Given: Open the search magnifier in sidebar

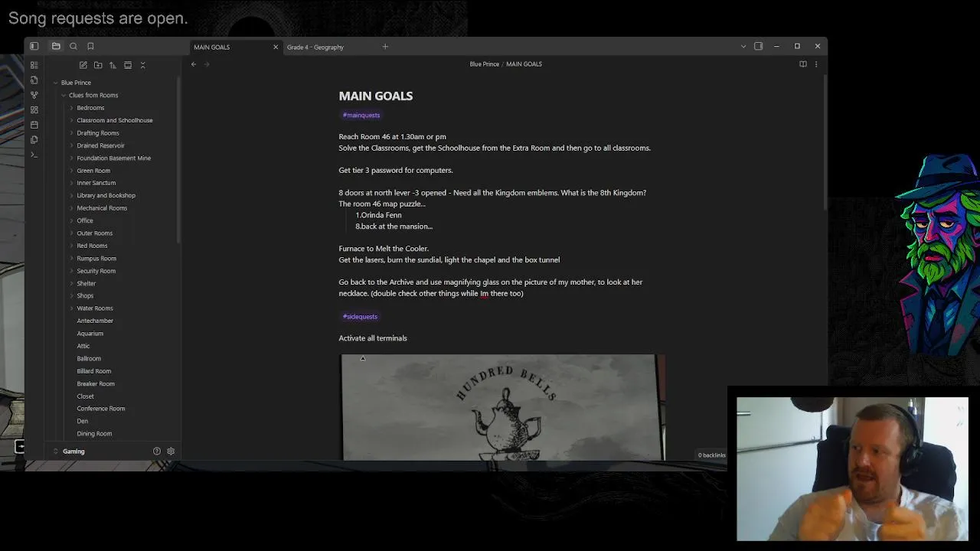Looking at the screenshot, I should pos(73,47).
